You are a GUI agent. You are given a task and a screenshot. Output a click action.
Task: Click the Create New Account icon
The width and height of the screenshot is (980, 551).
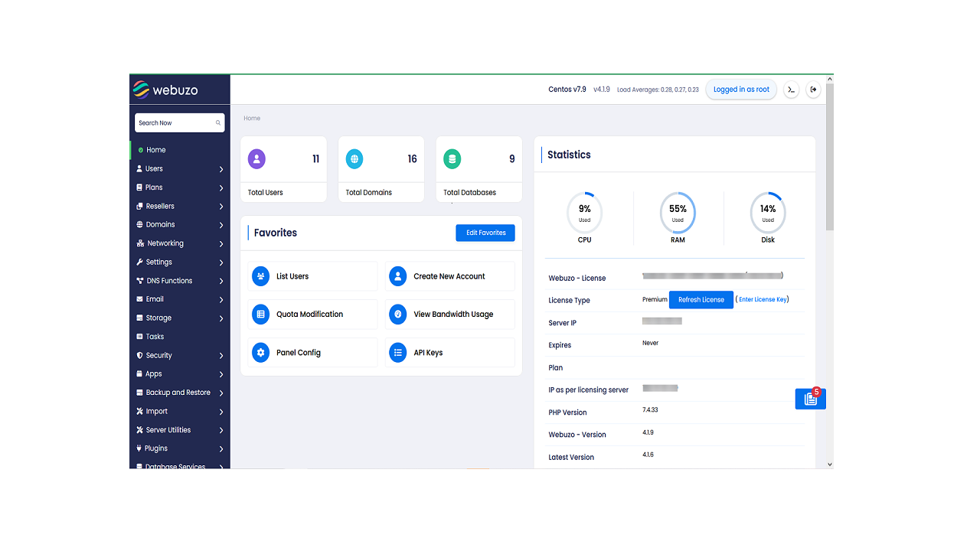(397, 276)
